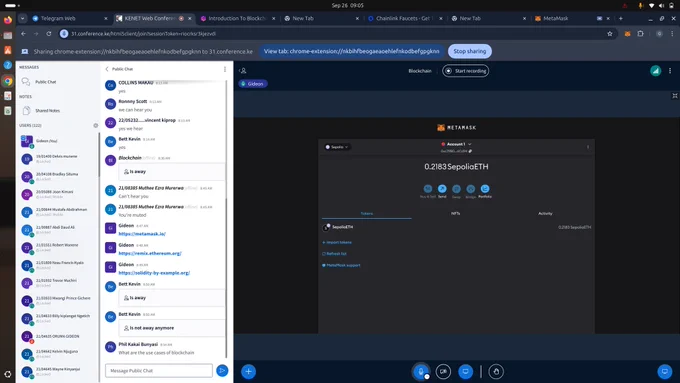Open the system clock Sep 26 09:05
This screenshot has width=680, height=383.
[347, 5]
